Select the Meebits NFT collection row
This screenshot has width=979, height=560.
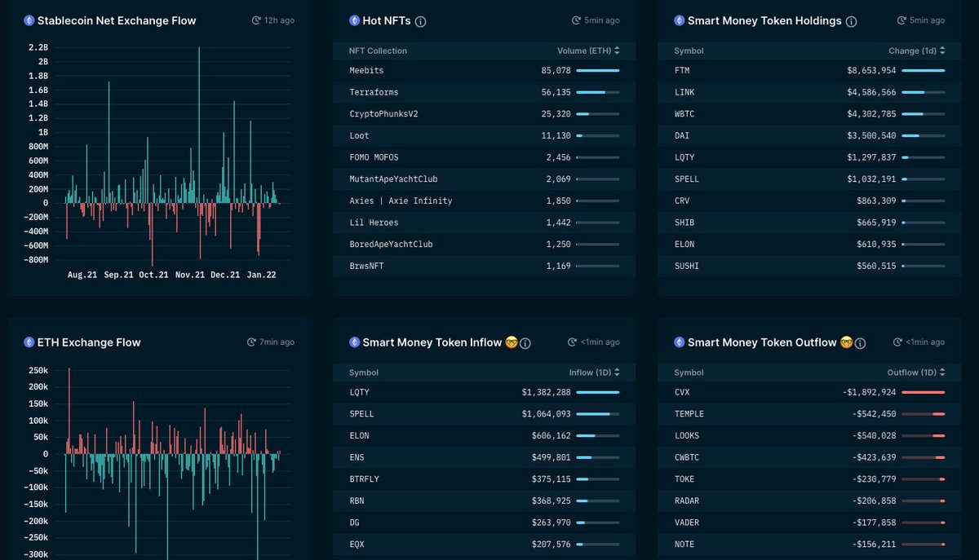coord(484,71)
